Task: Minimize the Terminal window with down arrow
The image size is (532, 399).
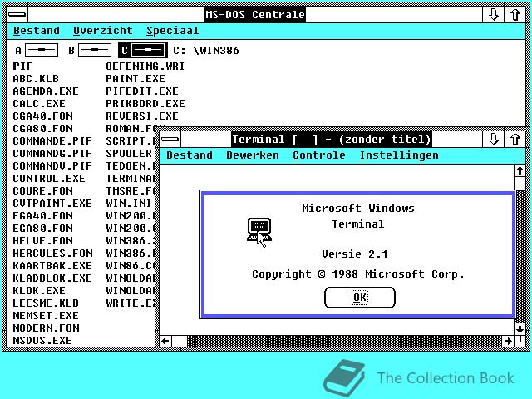Action: point(493,139)
